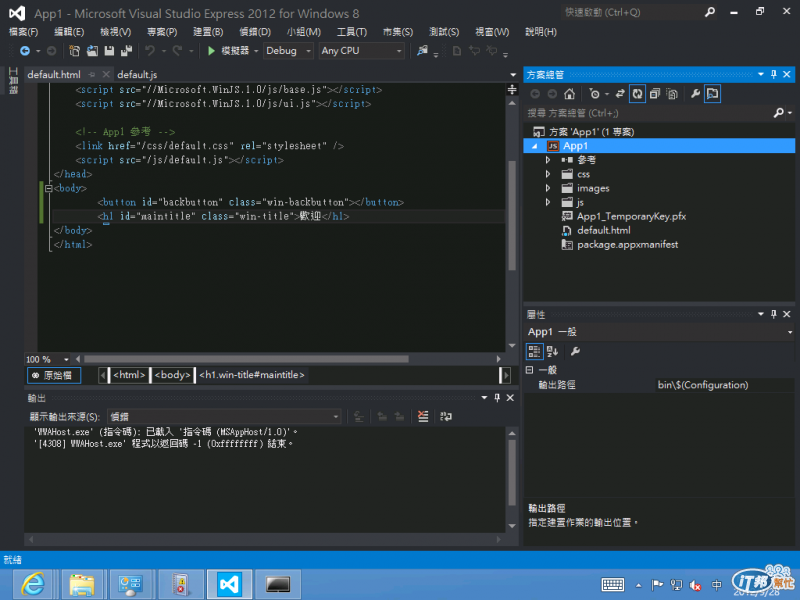Click the Property Pages wrench icon
This screenshot has width=800, height=600.
[x=575, y=352]
